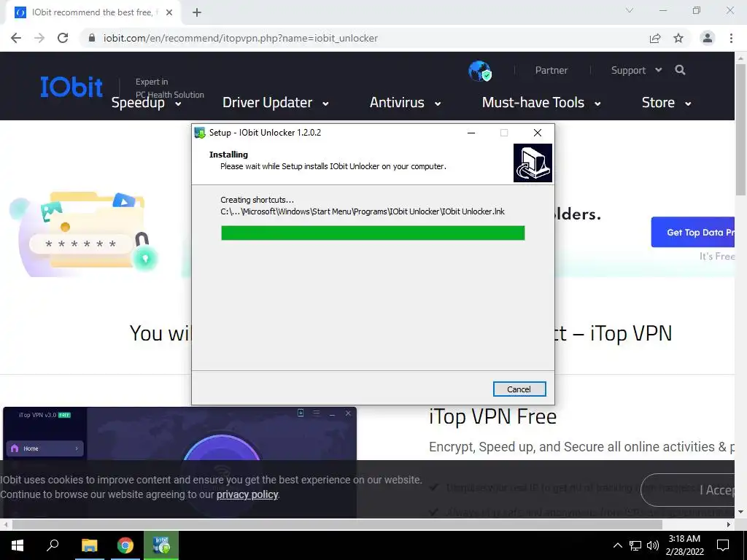Click the password folder illustration

coord(84,233)
